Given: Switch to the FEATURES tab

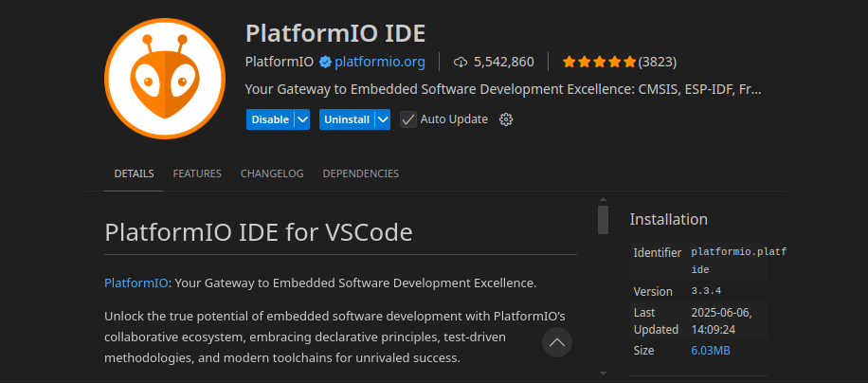Looking at the screenshot, I should (197, 173).
